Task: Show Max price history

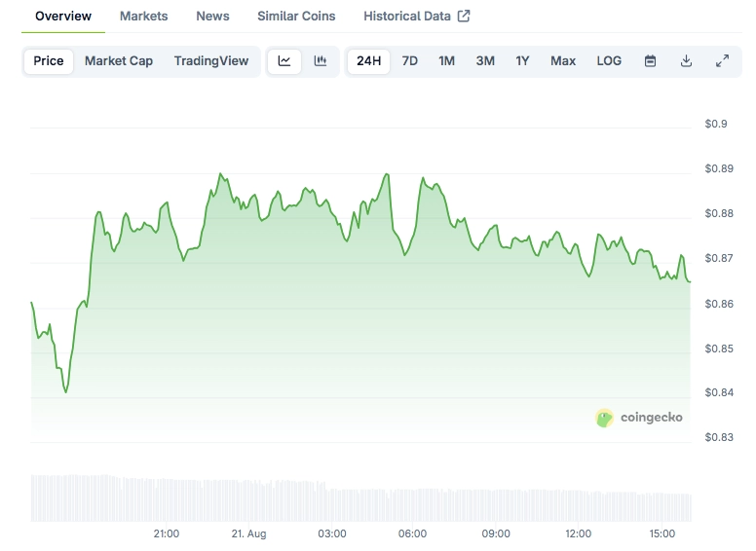Action: tap(563, 61)
